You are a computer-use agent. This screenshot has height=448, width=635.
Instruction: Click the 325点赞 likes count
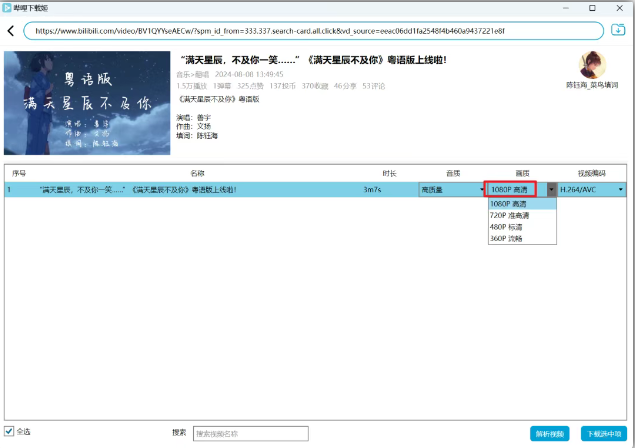tap(250, 86)
